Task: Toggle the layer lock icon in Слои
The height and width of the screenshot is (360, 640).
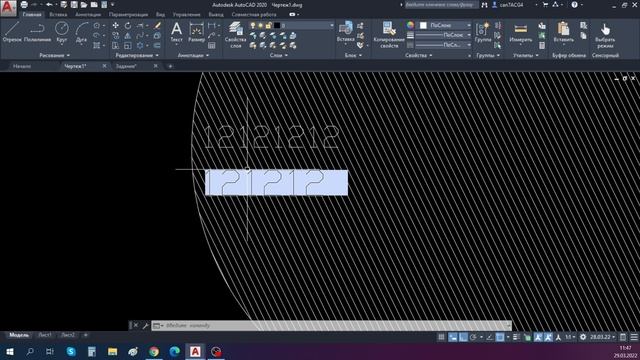Action: coord(268,25)
